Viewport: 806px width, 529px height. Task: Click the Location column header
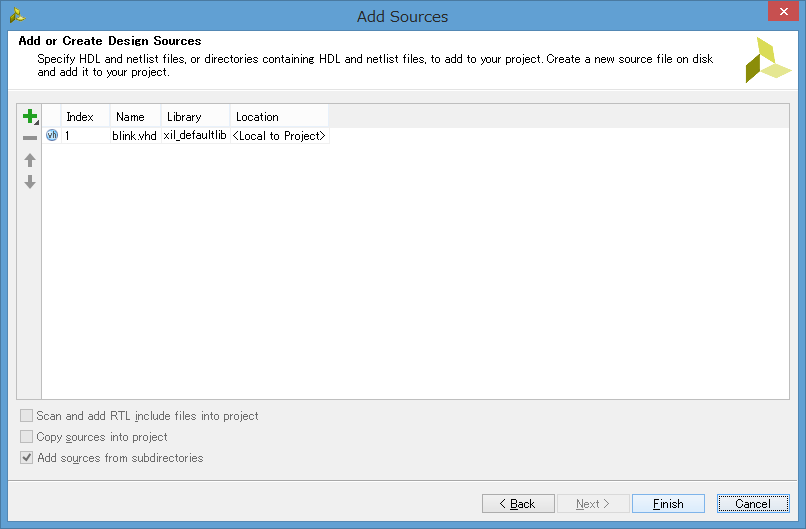(x=278, y=117)
